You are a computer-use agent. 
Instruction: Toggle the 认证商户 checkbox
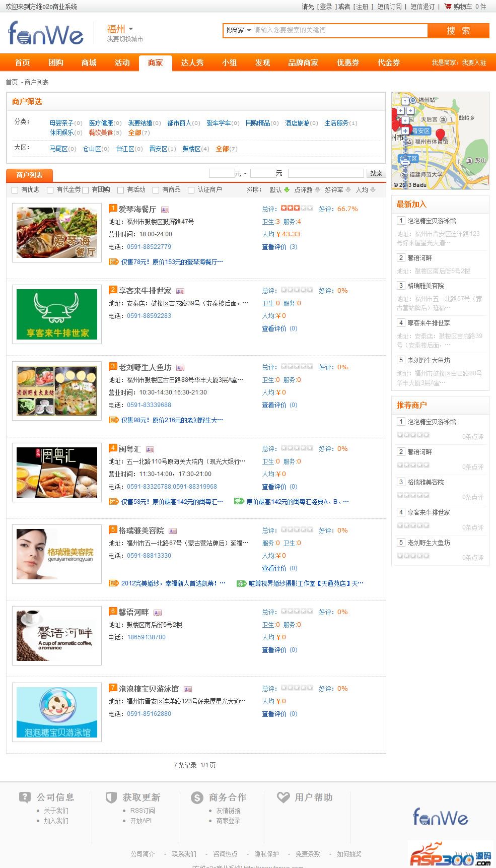(191, 190)
